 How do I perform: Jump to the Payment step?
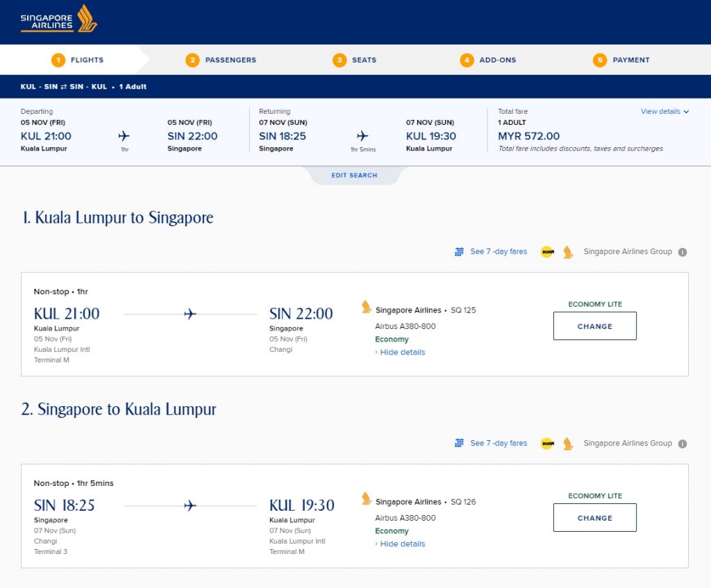[622, 60]
